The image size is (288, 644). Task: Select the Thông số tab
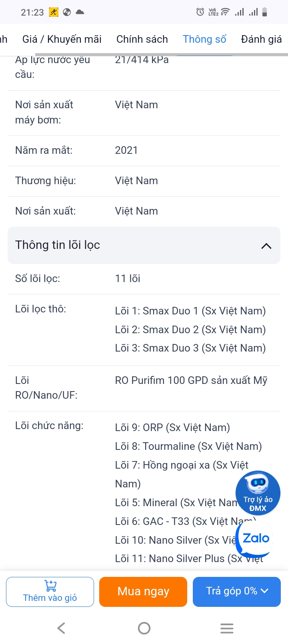coord(204,39)
